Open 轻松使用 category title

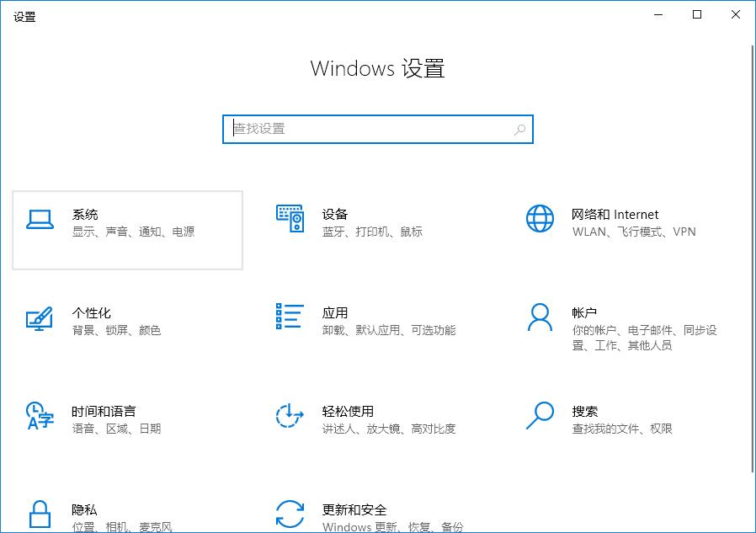pyautogui.click(x=348, y=412)
